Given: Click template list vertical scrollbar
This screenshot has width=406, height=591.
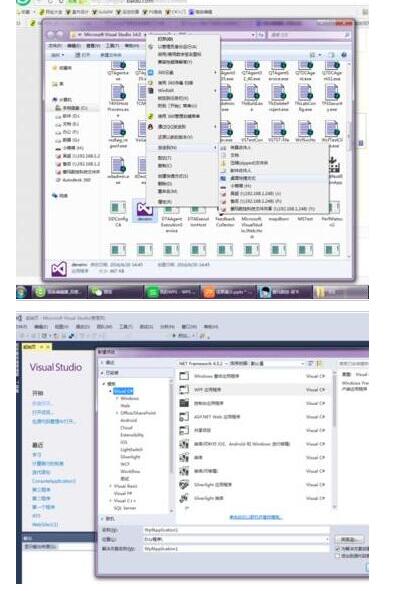Looking at the screenshot, I should pyautogui.click(x=334, y=439).
